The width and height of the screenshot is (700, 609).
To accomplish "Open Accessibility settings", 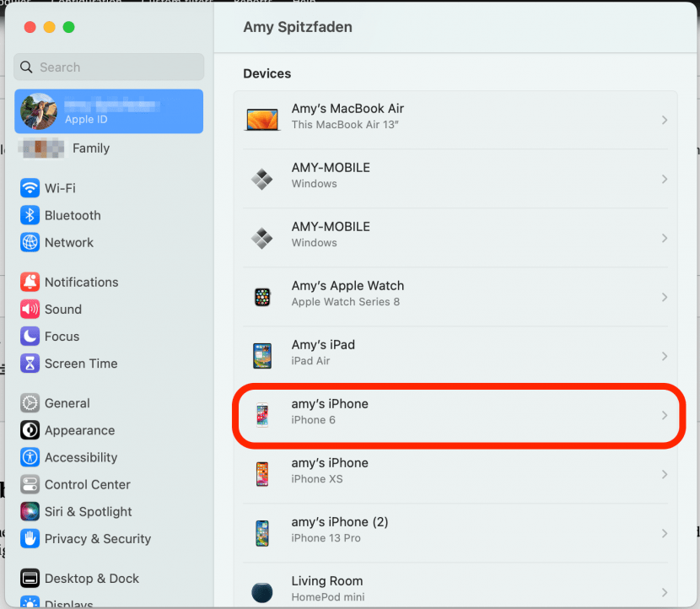I will 81,457.
